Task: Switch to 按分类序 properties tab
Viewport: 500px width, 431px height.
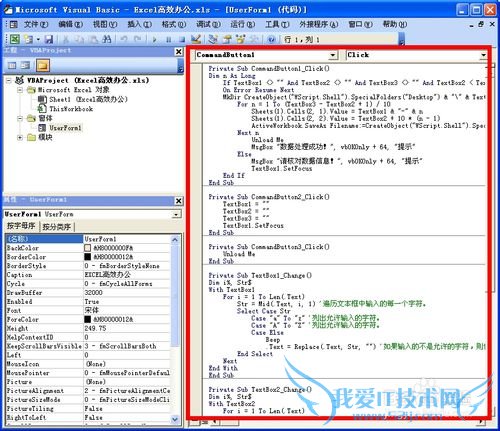Action: (x=57, y=227)
